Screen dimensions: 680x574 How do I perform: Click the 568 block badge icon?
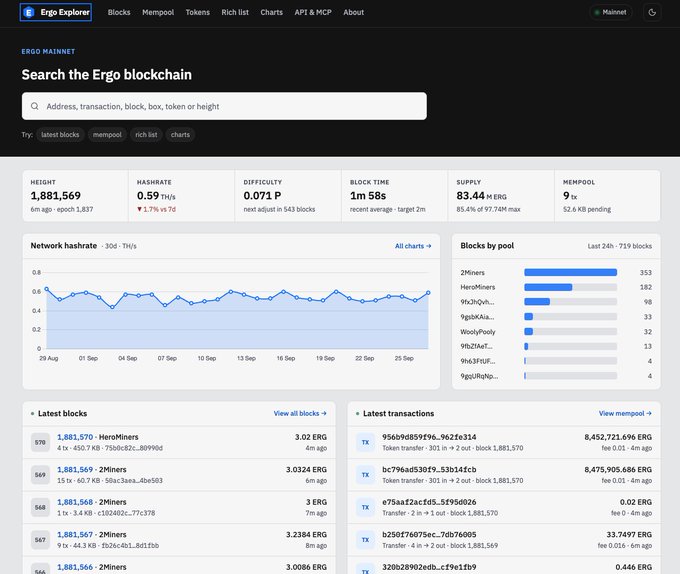point(40,507)
